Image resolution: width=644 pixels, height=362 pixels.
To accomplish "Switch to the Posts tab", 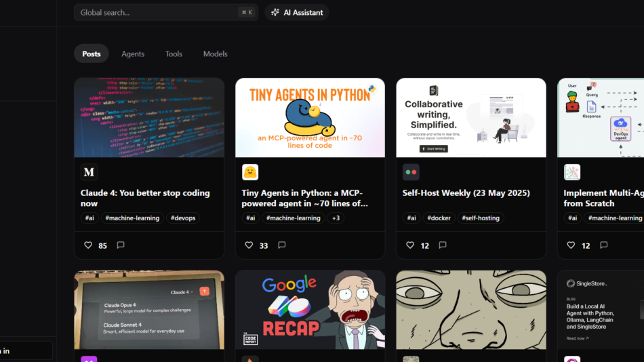I will click(92, 54).
